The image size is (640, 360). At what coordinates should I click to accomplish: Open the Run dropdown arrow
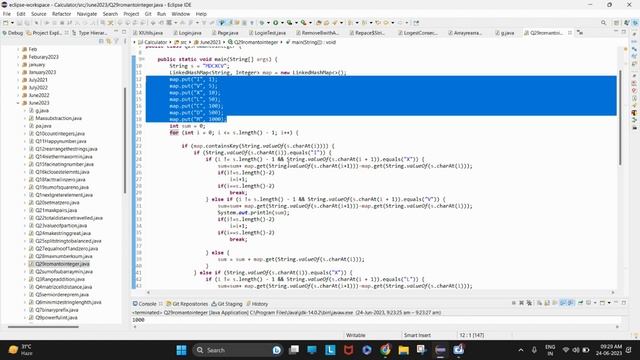click(x=282, y=23)
